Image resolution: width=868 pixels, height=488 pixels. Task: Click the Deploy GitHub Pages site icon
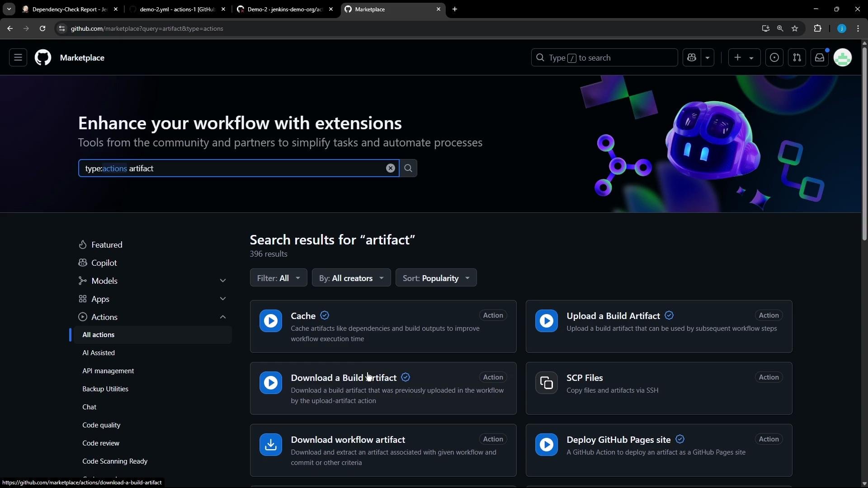tap(547, 445)
